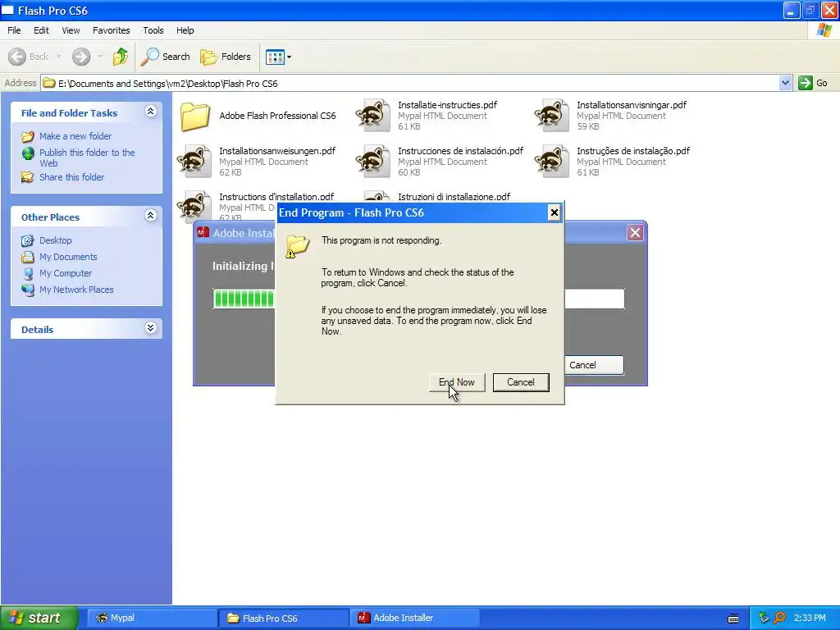The height and width of the screenshot is (630, 840).
Task: Expand the Details panel
Action: point(151,328)
